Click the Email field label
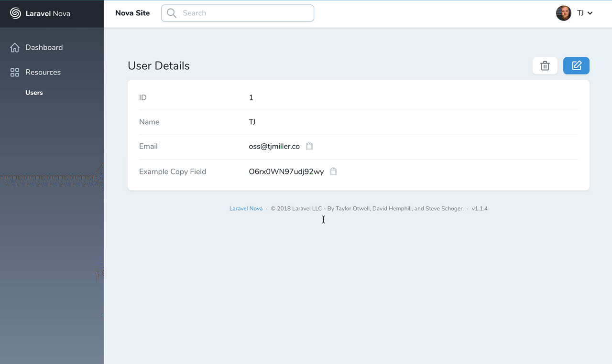This screenshot has height=364, width=612. (x=148, y=146)
